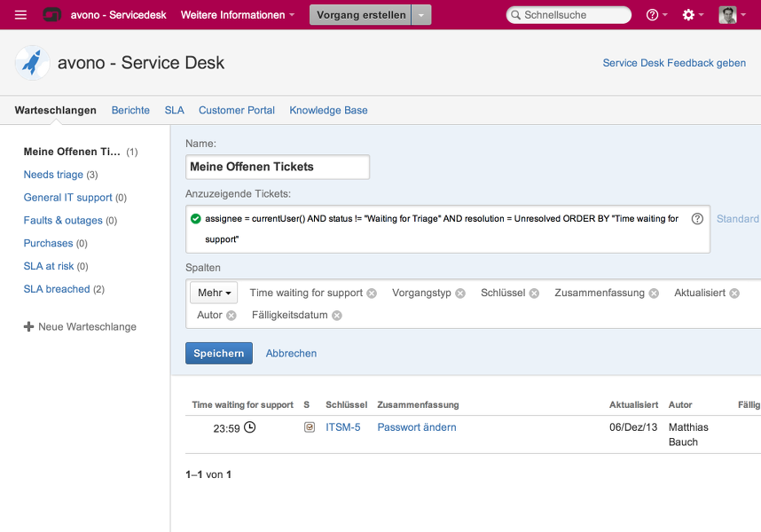Expand the arrow next to Vorgang erstellen
Screen dimensions: 761x532
coord(422,15)
